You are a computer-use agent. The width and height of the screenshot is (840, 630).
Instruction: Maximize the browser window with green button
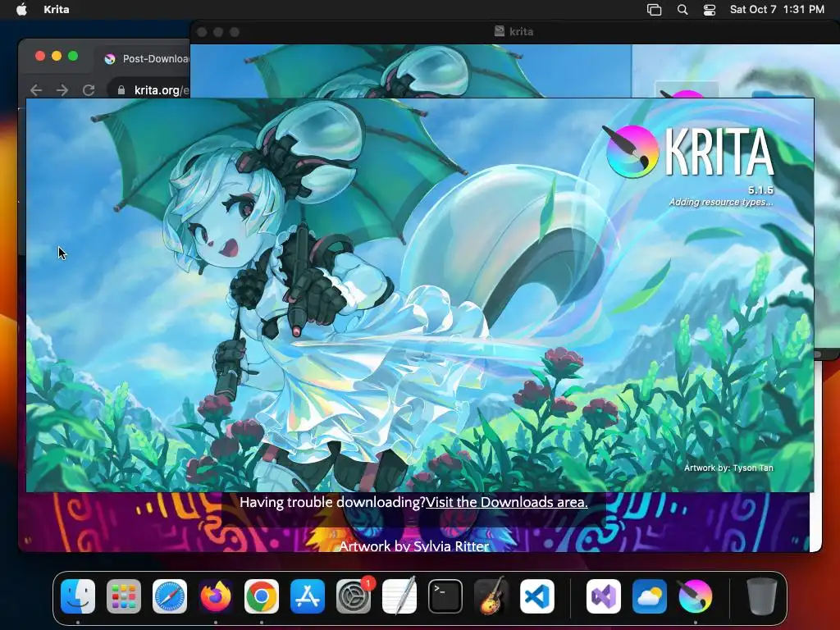point(73,57)
